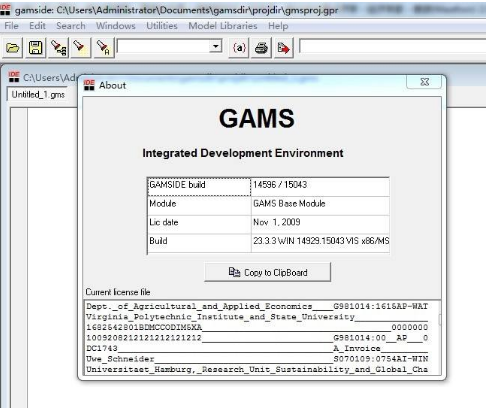Click the Virginia Polytechnic Institute license line

coord(257,317)
